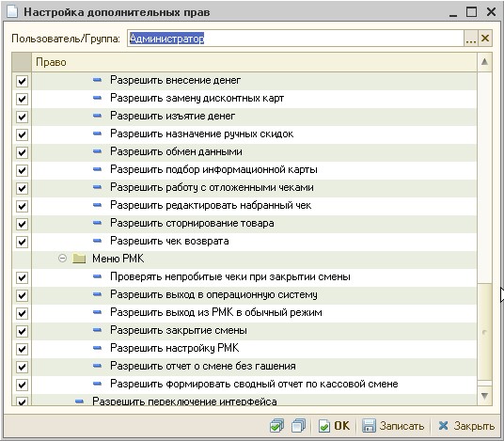Click the Меню РМК folder icon

79,259
